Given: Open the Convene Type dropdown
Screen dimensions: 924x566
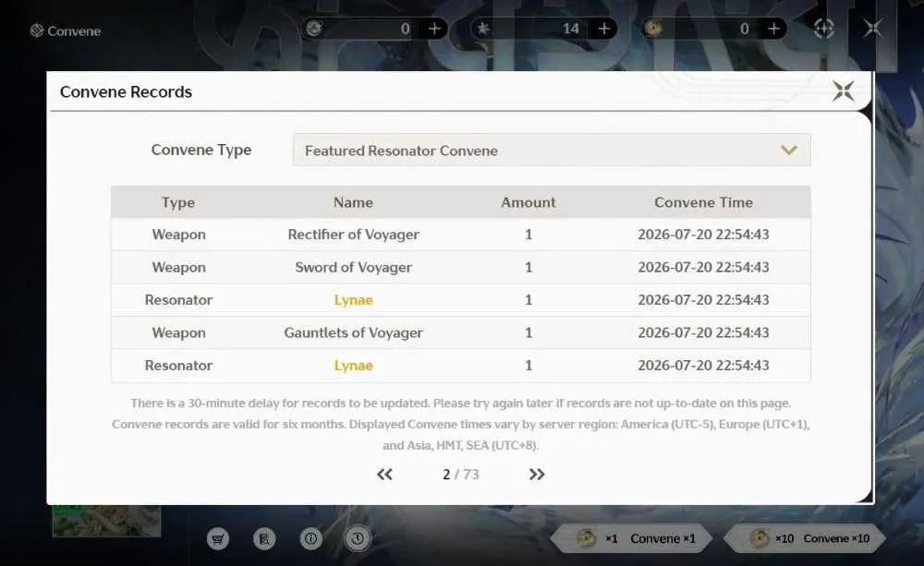Looking at the screenshot, I should 552,151.
